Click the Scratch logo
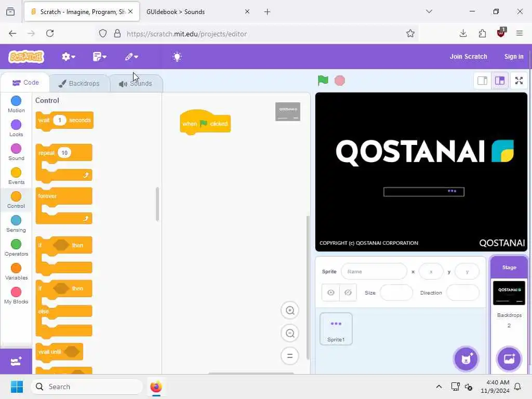 (26, 57)
